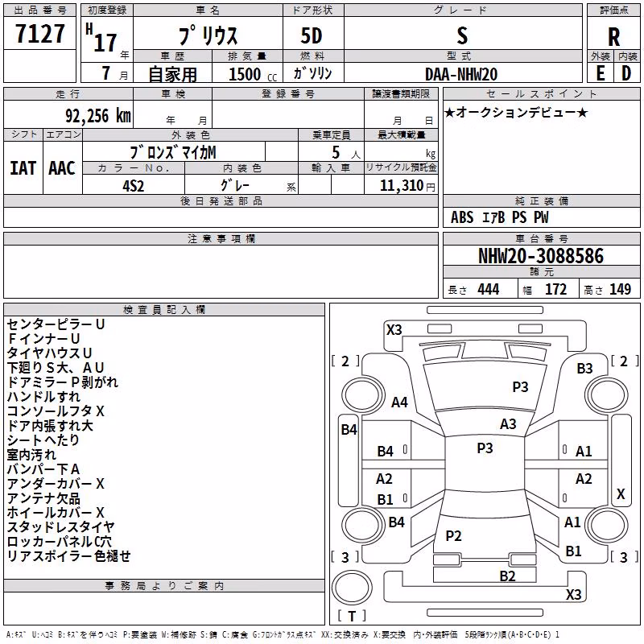Click the 注意事項欄 section header
Image resolution: width=644 pixels, height=644 pixels.
click(x=221, y=238)
